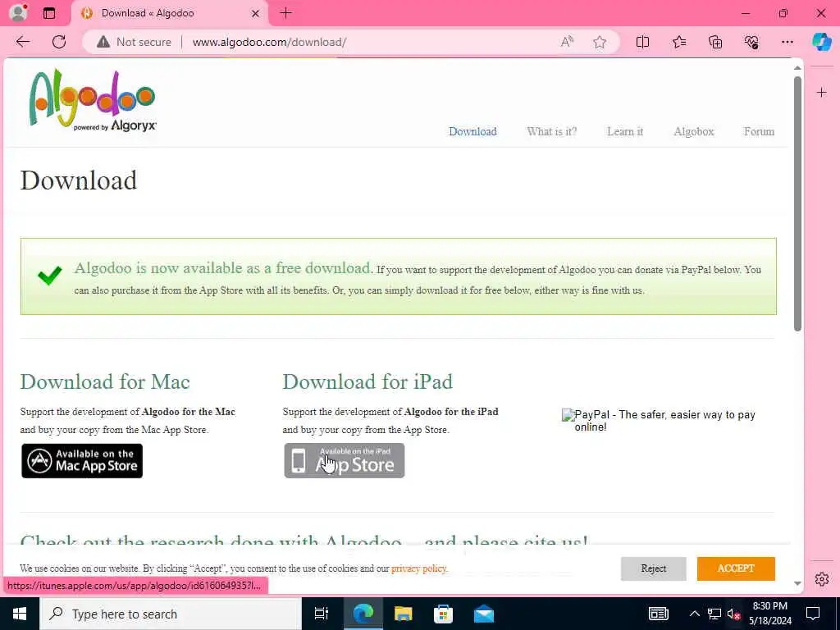Click the Read aloud icon in address bar
This screenshot has width=840, height=630.
tap(567, 42)
